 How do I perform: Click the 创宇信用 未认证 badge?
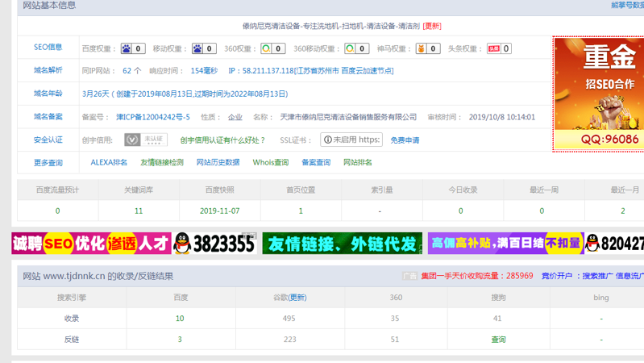pyautogui.click(x=146, y=140)
